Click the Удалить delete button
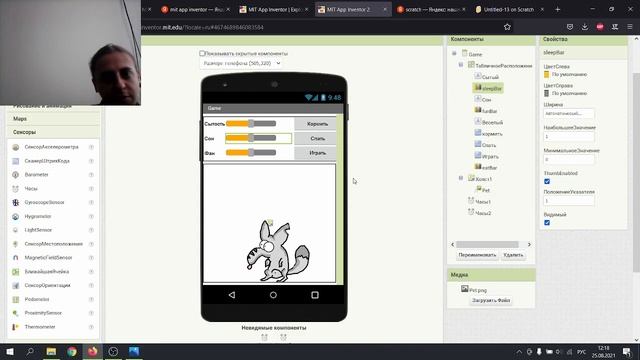This screenshot has width=640, height=360. (x=513, y=255)
